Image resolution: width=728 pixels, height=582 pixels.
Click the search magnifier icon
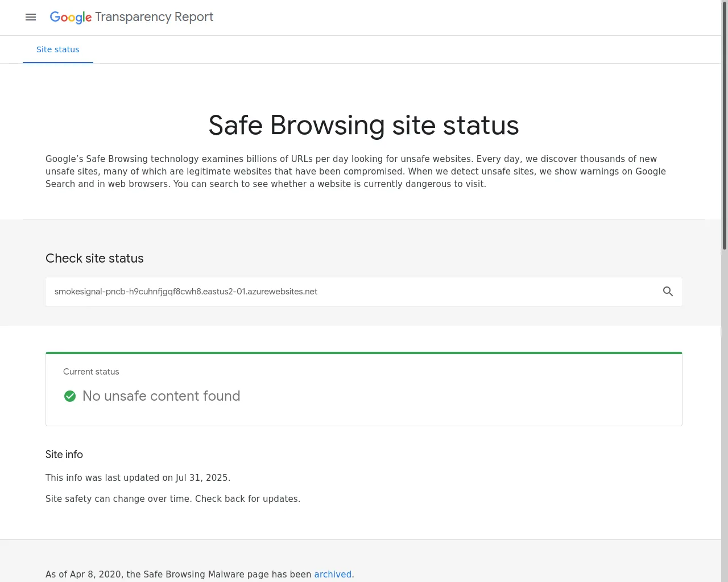tap(668, 292)
